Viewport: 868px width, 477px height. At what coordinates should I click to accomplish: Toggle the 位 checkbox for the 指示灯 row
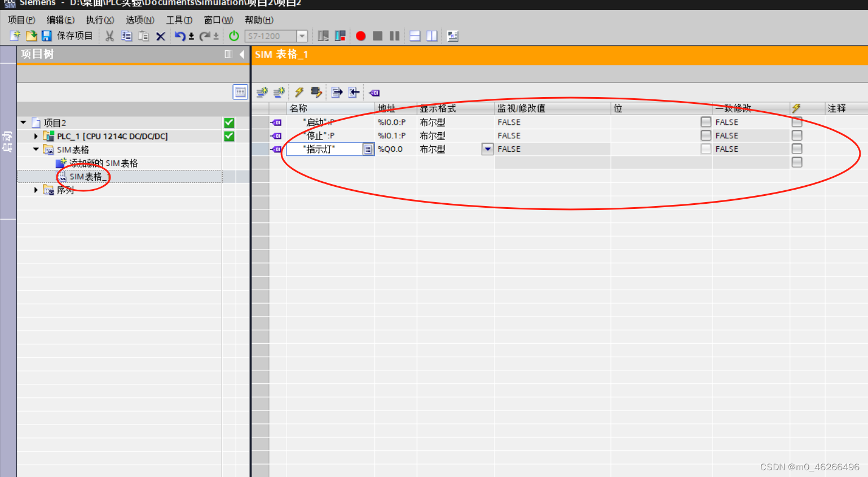705,148
